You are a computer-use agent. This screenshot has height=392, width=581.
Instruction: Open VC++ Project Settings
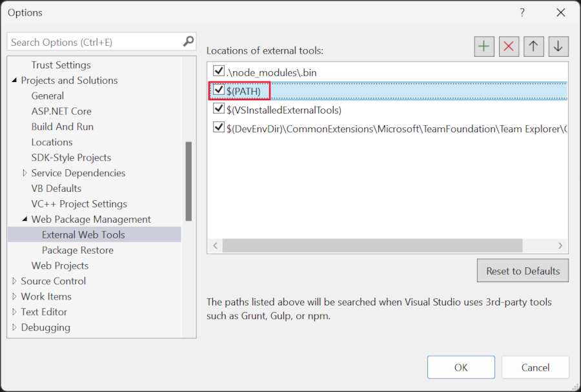[79, 204]
